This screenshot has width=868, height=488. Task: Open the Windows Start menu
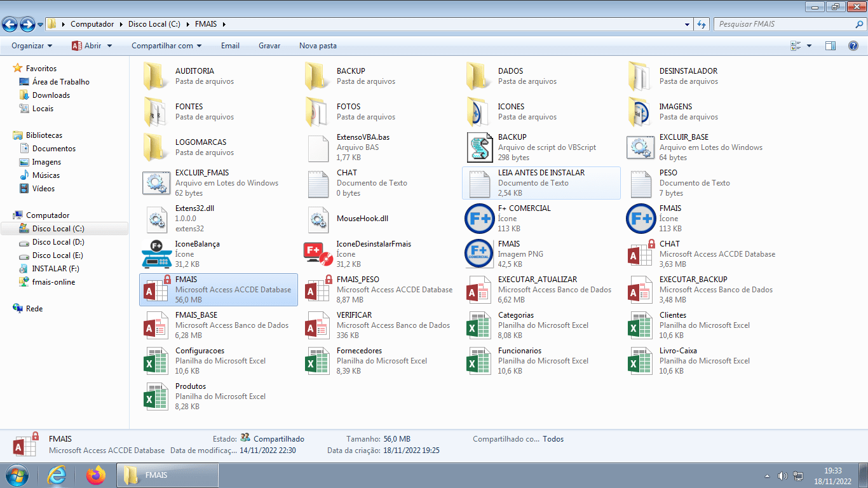point(17,475)
